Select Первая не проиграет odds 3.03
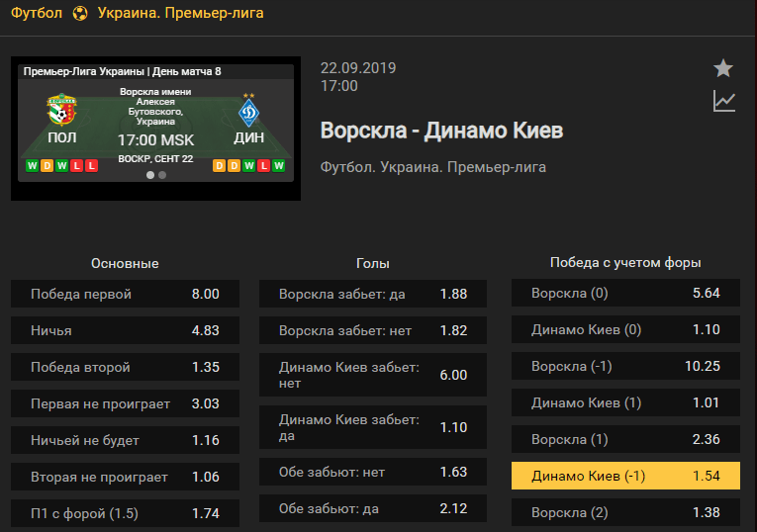This screenshot has width=757, height=532. click(125, 403)
